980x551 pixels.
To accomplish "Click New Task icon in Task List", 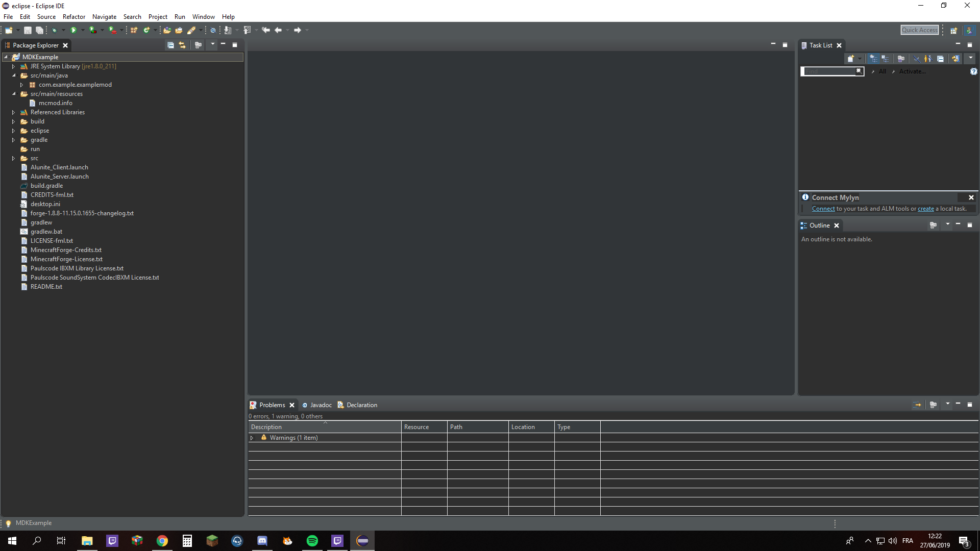I will pos(850,59).
